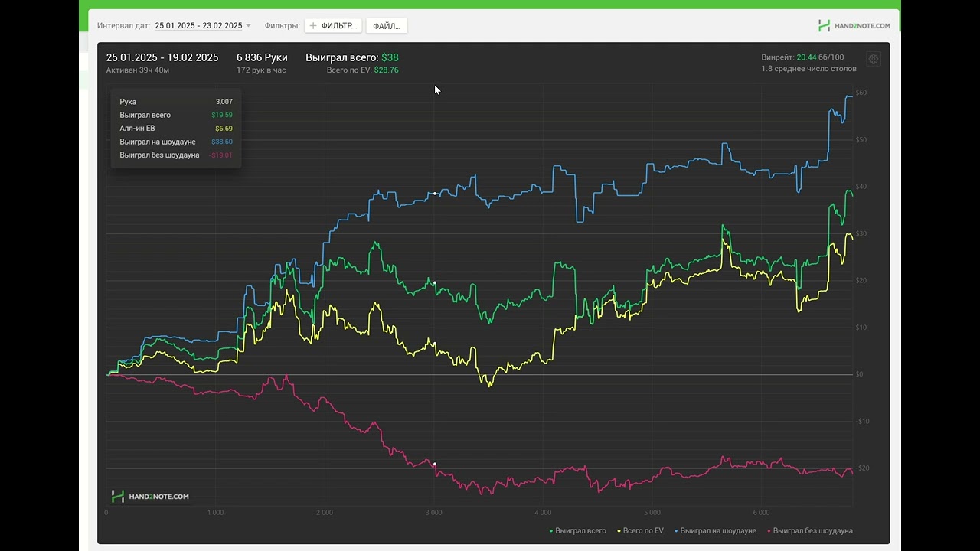Click the 1 000 x-axis label
980x551 pixels.
click(x=215, y=513)
